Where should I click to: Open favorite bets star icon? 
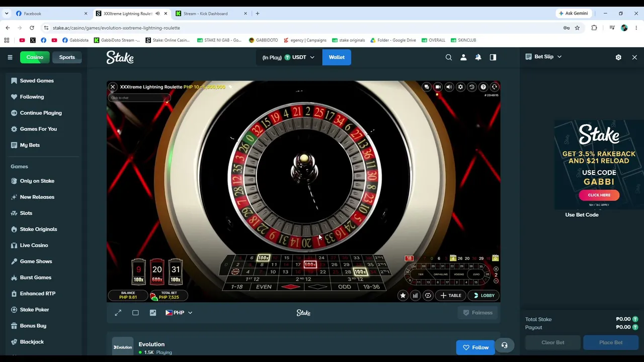403,296
